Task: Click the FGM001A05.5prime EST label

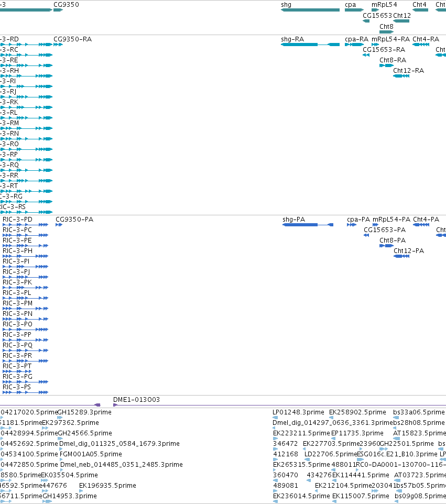Action: coord(91,454)
